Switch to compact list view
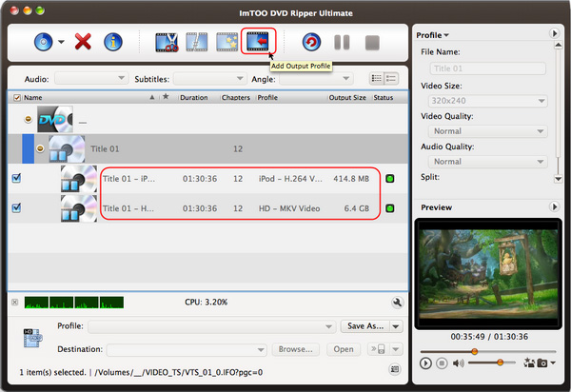Viewport: 571px width, 392px height. [377, 78]
